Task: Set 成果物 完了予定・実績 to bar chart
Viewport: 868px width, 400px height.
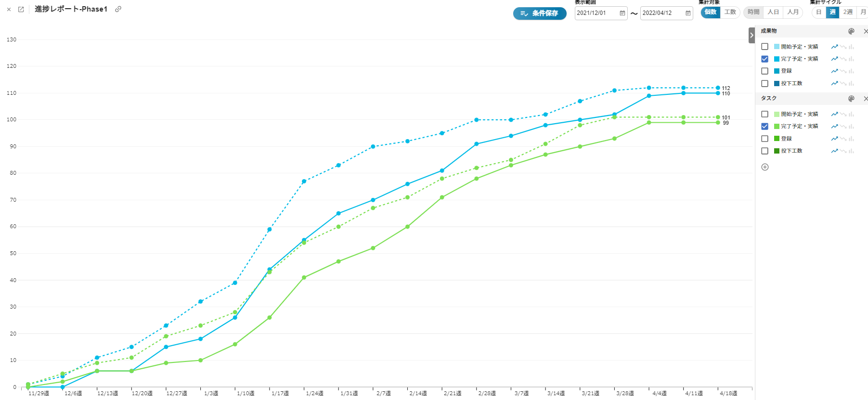Action: 851,59
